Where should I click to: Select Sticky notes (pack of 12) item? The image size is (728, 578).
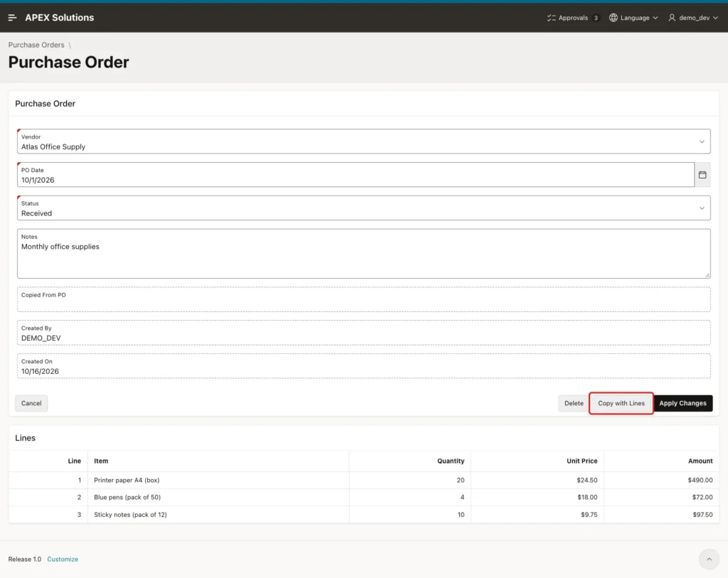[131, 515]
